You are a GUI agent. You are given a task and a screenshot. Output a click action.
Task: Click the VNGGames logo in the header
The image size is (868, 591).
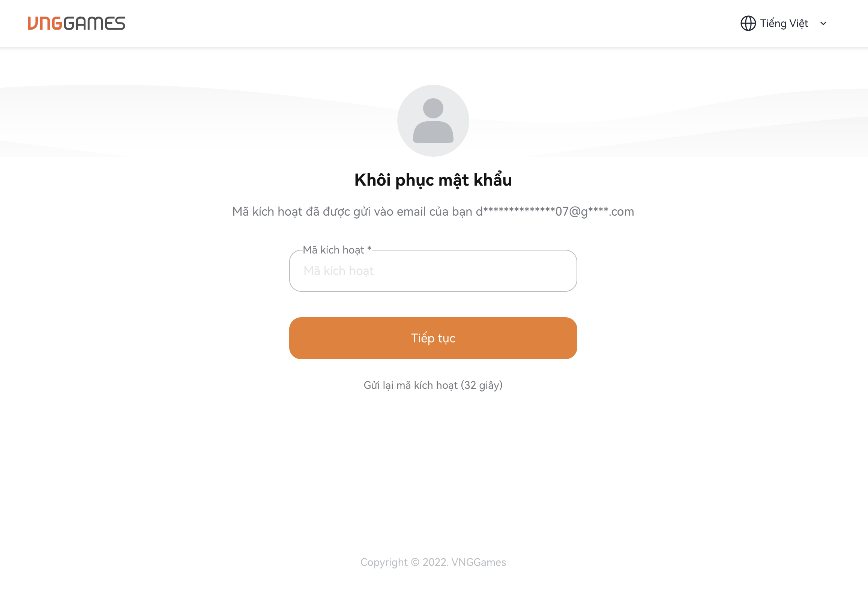click(77, 23)
